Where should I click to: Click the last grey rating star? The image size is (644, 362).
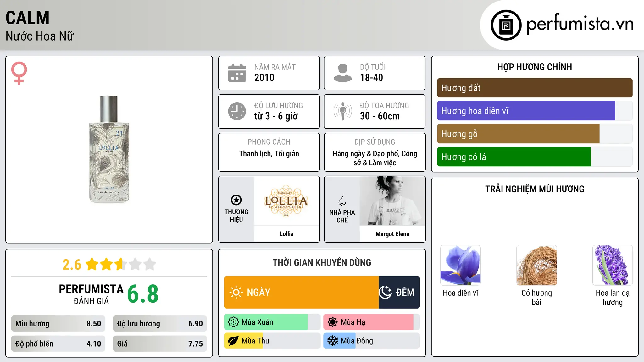pyautogui.click(x=150, y=264)
